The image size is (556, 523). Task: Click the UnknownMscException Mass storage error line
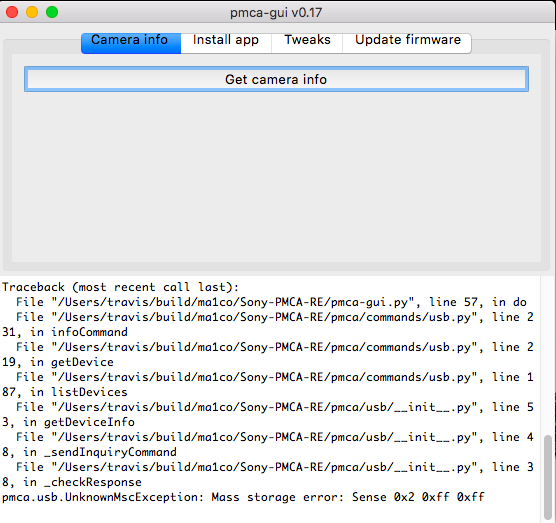243,497
